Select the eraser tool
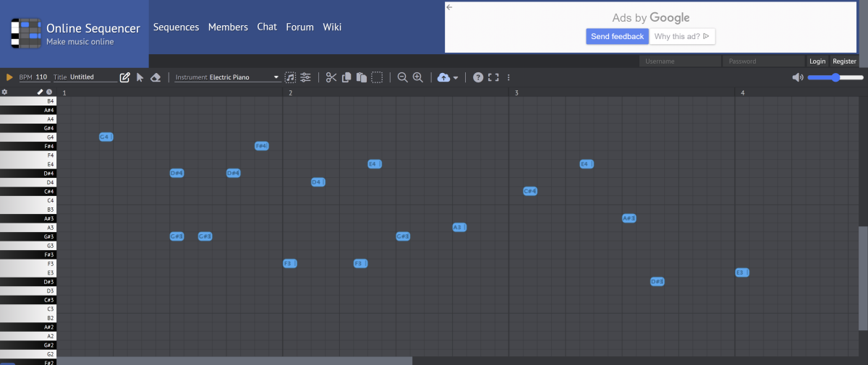 155,77
